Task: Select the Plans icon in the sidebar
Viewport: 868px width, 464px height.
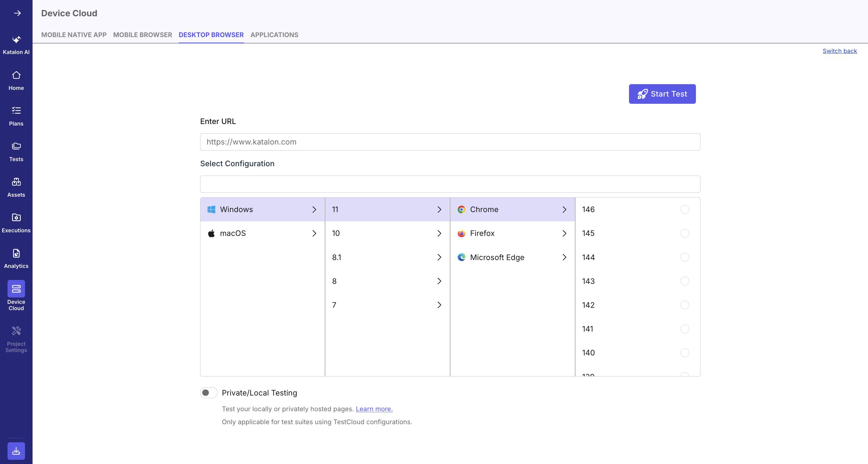Action: [16, 116]
